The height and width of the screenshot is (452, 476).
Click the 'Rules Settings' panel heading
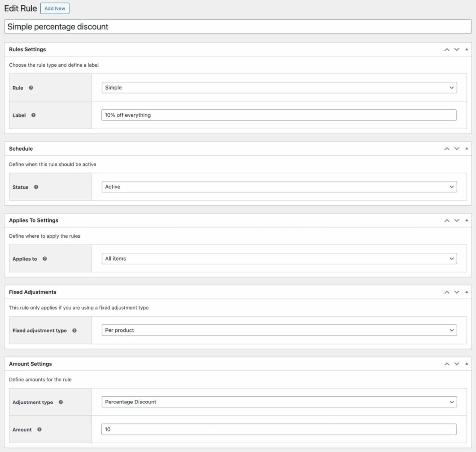click(x=27, y=49)
